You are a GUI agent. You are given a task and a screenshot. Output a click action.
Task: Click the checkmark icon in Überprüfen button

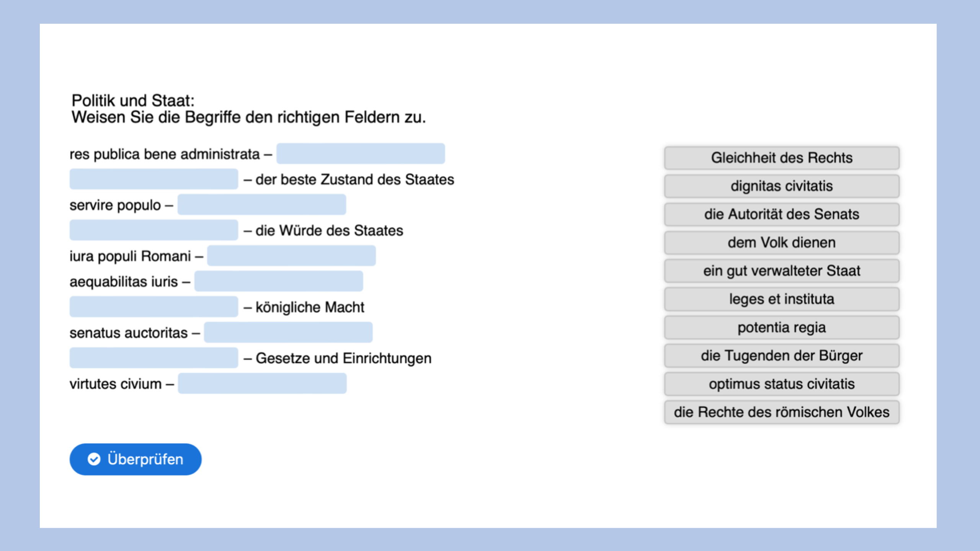pyautogui.click(x=94, y=459)
